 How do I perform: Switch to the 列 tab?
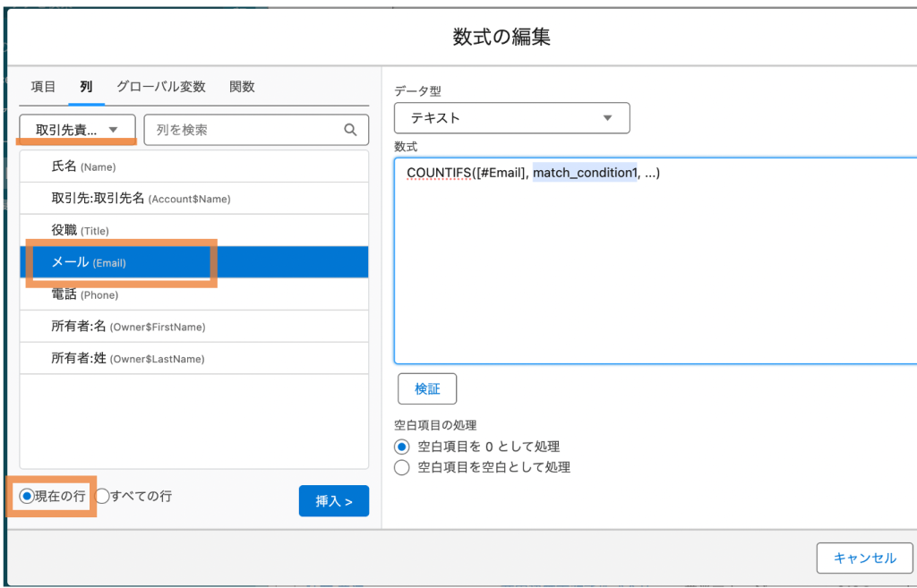point(86,87)
